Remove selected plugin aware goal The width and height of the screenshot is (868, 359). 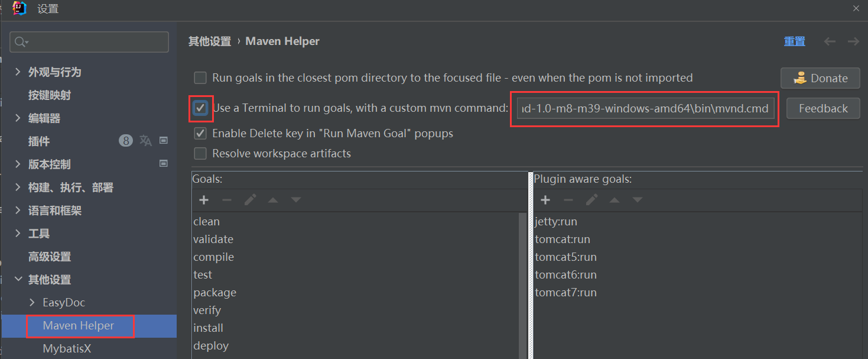coord(568,200)
